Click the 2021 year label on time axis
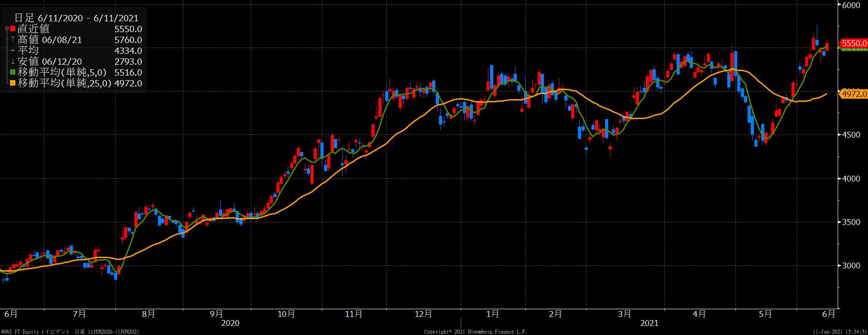 coord(649,323)
